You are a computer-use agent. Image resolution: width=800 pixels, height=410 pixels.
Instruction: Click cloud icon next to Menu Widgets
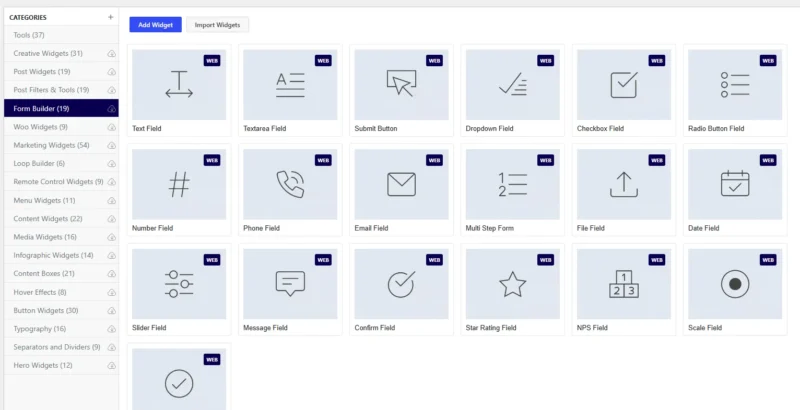click(x=111, y=200)
